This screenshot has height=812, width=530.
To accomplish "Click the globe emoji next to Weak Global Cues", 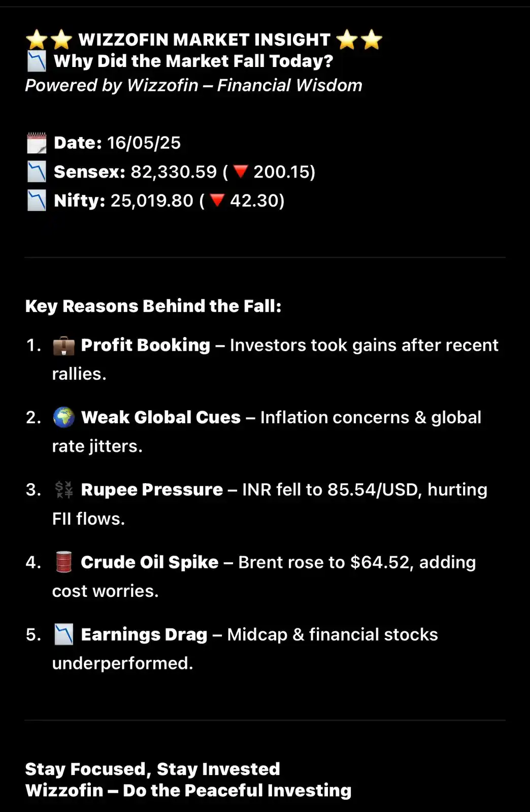I will [63, 418].
